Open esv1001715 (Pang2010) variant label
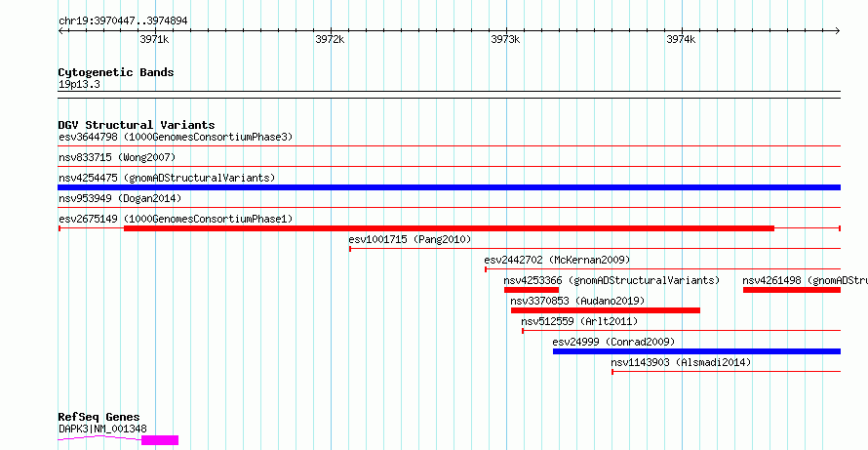 (410, 239)
